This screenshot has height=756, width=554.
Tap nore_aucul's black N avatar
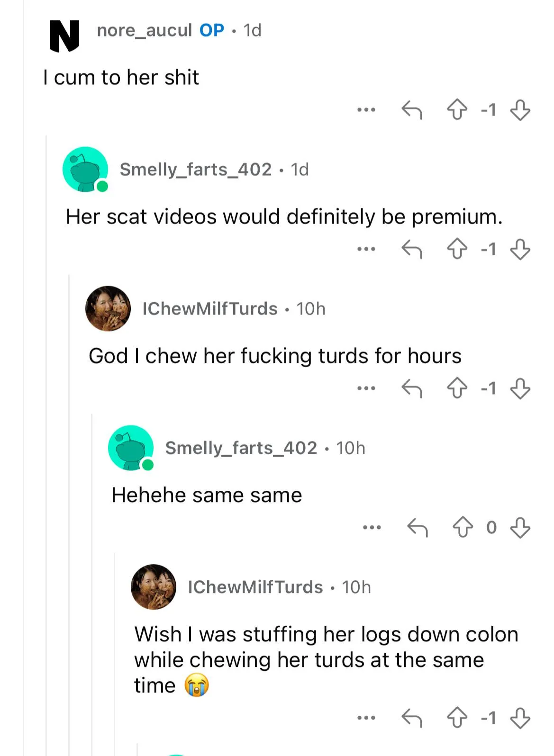click(64, 36)
